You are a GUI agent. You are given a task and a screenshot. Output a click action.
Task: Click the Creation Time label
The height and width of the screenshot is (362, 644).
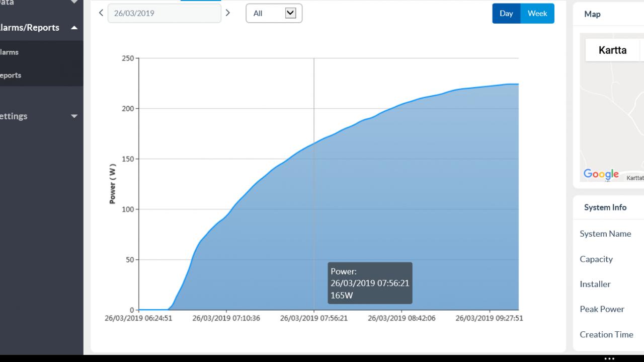[606, 334]
